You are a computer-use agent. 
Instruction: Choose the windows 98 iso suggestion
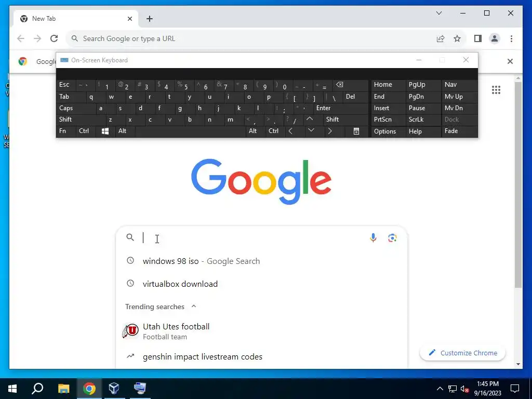pyautogui.click(x=261, y=261)
